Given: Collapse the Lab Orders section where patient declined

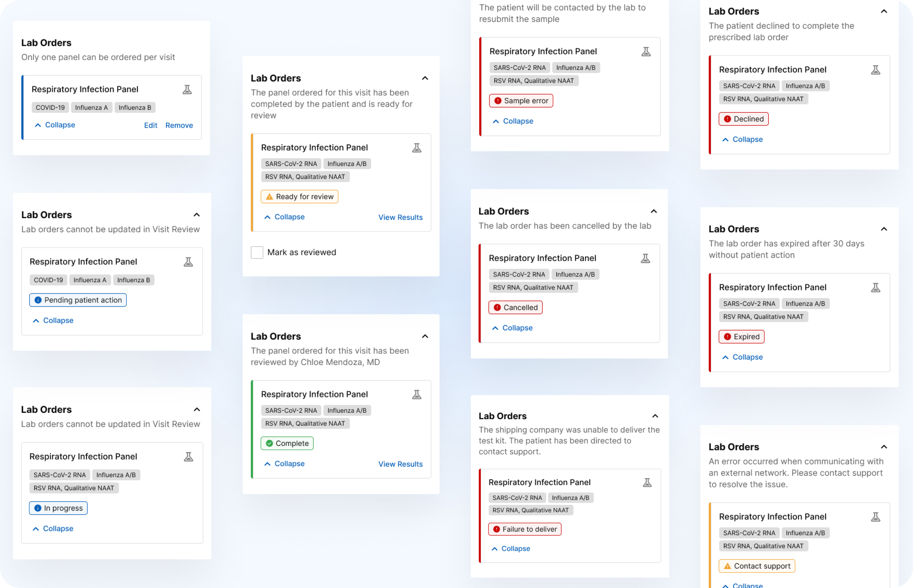Looking at the screenshot, I should pyautogui.click(x=884, y=11).
